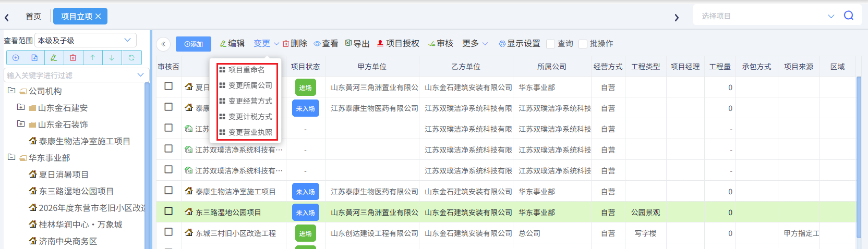
Task: Choose 项目重命名 from the menu
Action: [246, 70]
